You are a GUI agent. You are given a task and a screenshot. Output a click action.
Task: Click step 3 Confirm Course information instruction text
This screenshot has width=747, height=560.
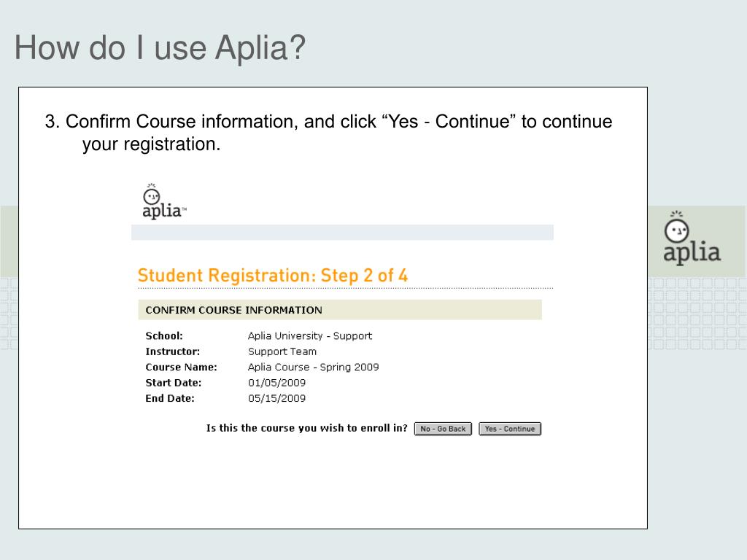(328, 133)
